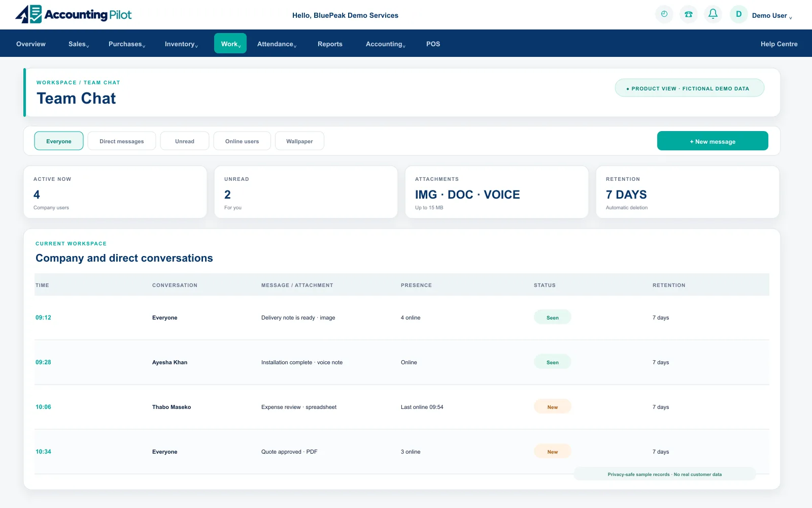Open the Thabo Maseko conversation
The height and width of the screenshot is (508, 812).
(172, 407)
